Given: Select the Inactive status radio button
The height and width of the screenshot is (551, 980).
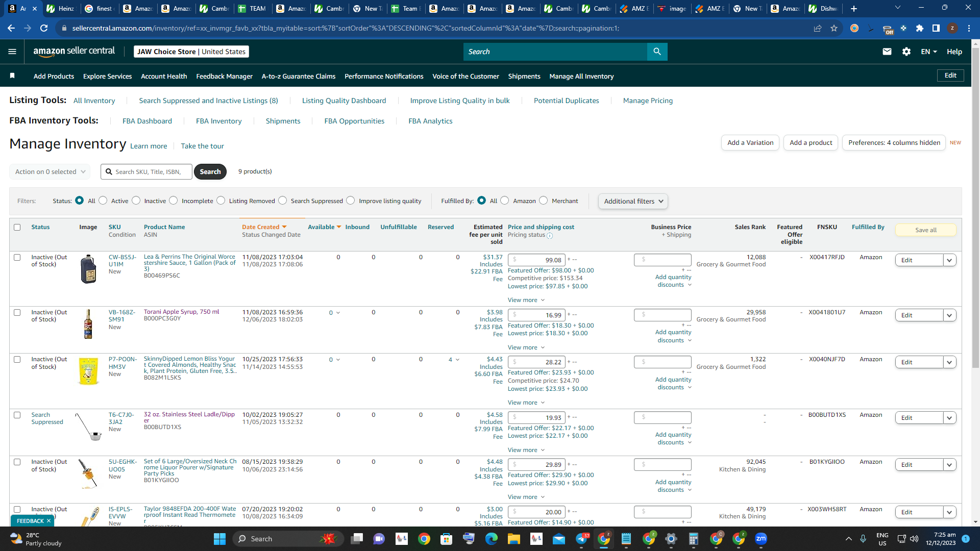Looking at the screenshot, I should [136, 201].
